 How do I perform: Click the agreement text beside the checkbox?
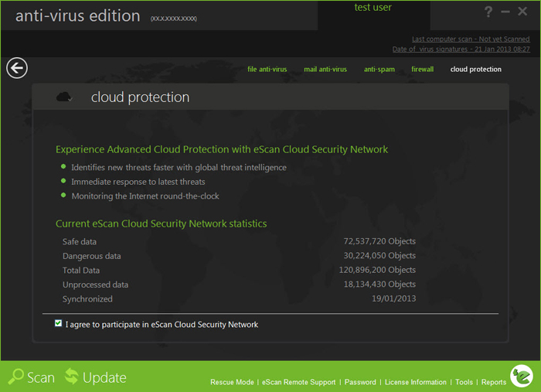point(162,325)
